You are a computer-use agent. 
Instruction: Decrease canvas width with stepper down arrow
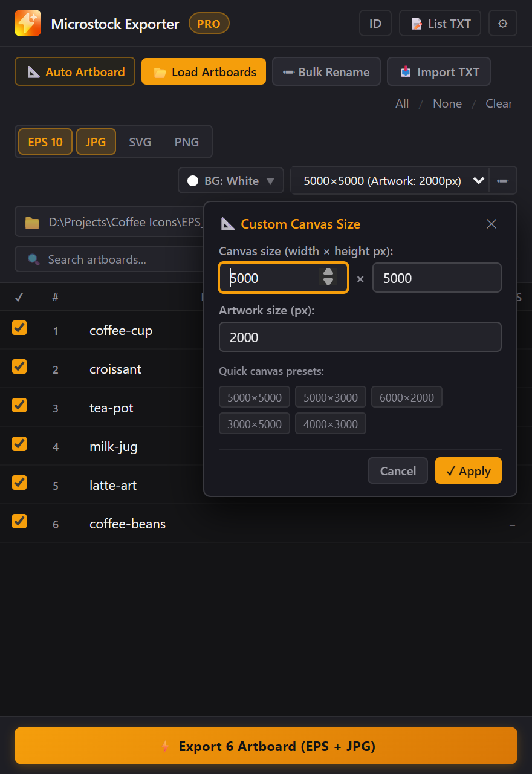point(328,282)
